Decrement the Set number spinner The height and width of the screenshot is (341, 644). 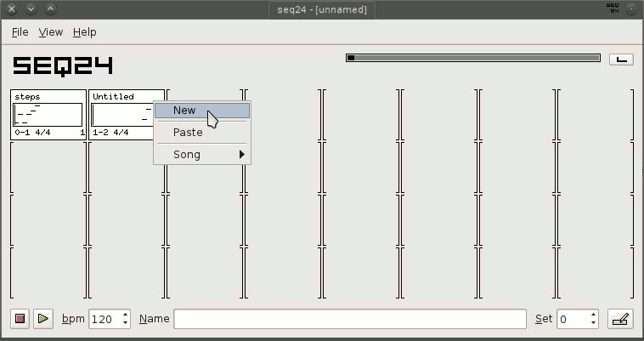pyautogui.click(x=592, y=324)
